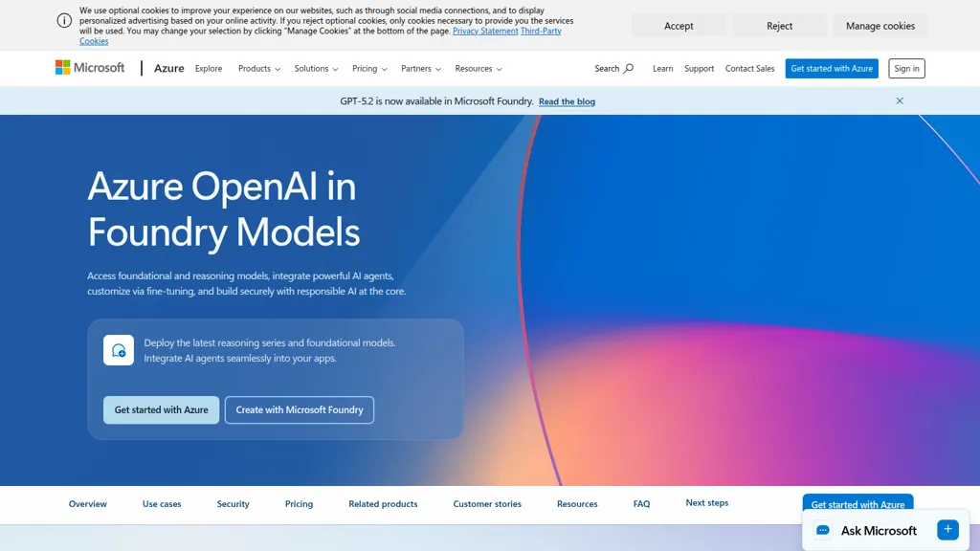Open the Support link

pyautogui.click(x=699, y=68)
